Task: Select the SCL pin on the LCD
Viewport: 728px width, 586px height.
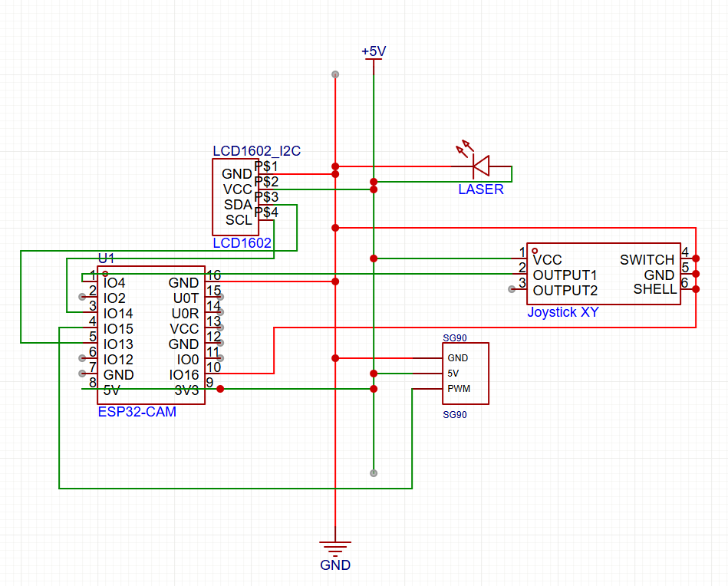Action: click(239, 220)
